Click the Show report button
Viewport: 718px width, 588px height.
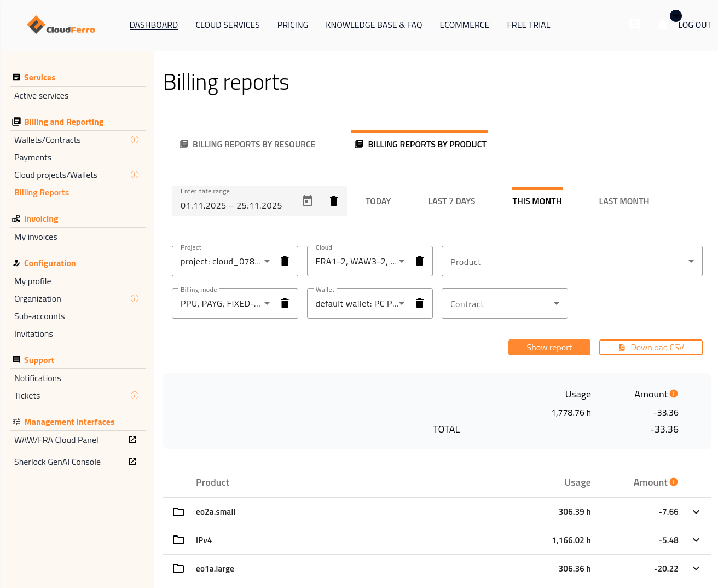(x=549, y=348)
